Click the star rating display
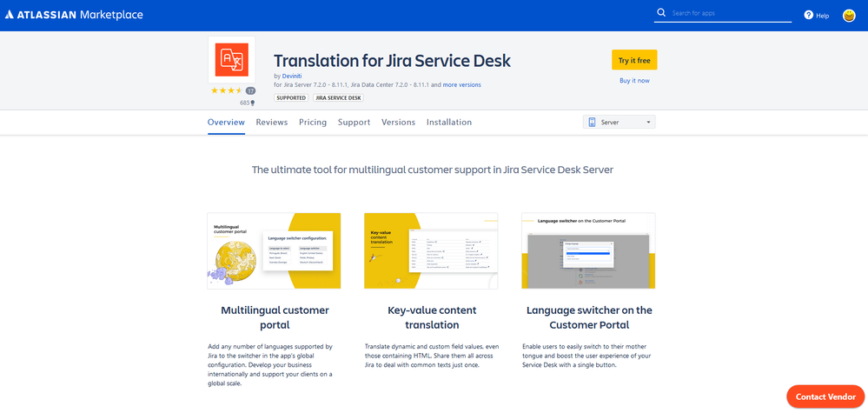This screenshot has height=413, width=868. (226, 90)
